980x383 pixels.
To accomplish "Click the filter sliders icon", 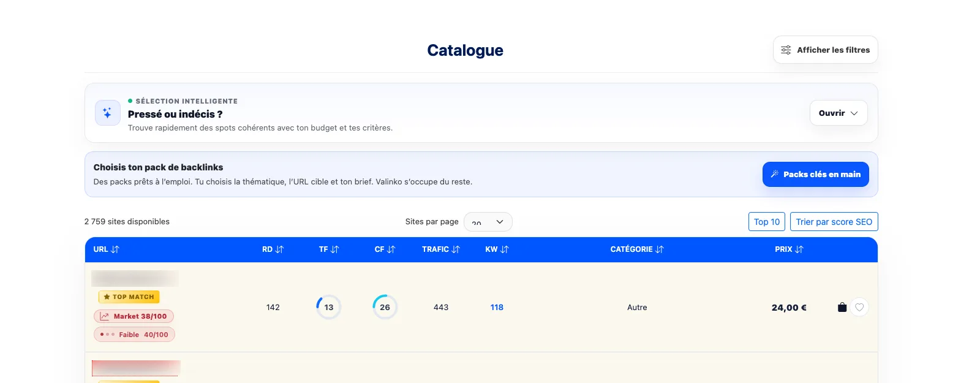I will (786, 50).
